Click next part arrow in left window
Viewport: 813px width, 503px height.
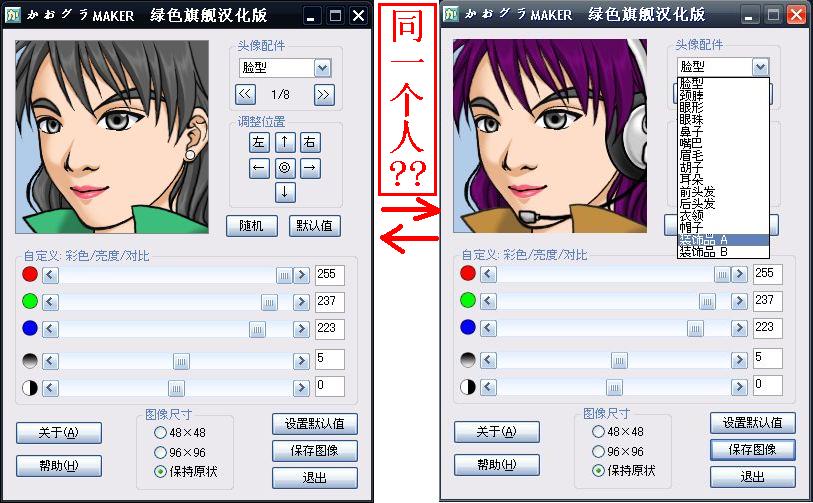pos(324,95)
